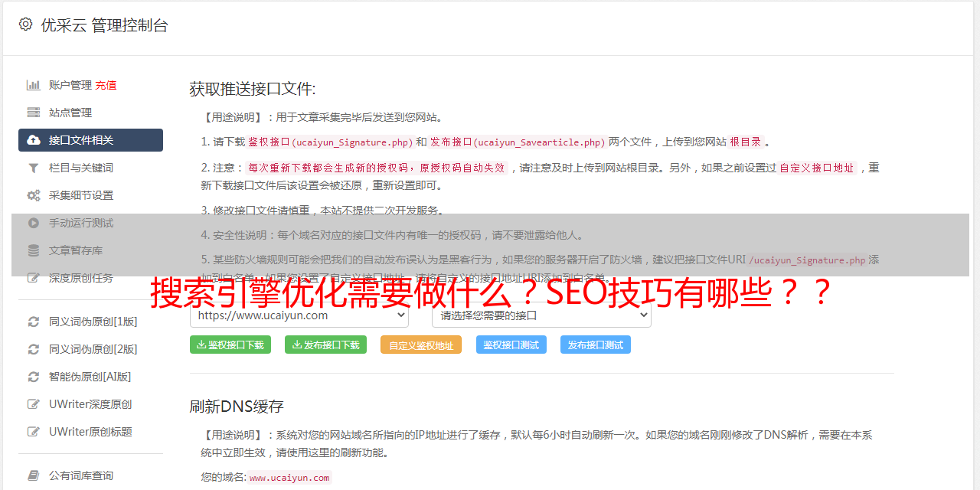Click the red 充值 link

106,85
